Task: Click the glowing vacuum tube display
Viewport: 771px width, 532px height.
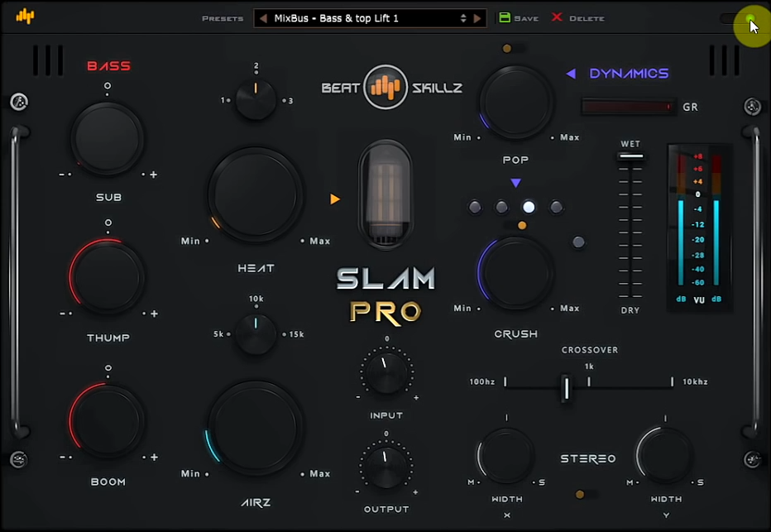Action: point(386,194)
